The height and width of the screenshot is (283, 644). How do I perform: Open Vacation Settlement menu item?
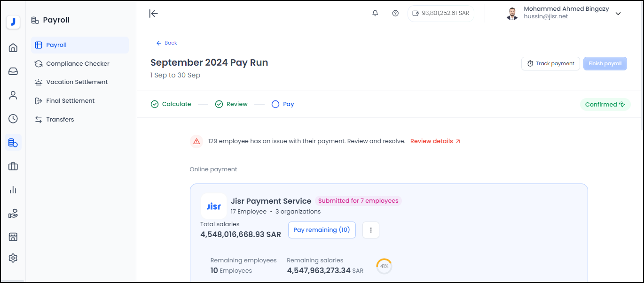tap(77, 82)
